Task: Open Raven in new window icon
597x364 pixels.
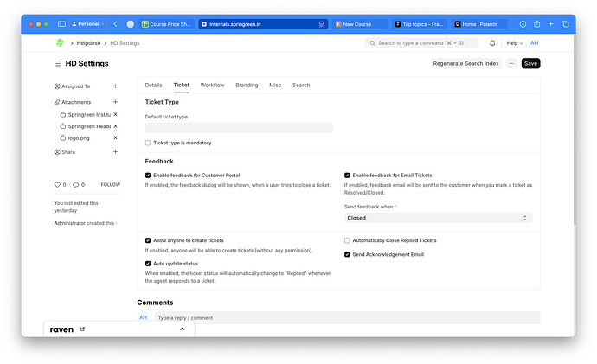Action: pos(82,329)
